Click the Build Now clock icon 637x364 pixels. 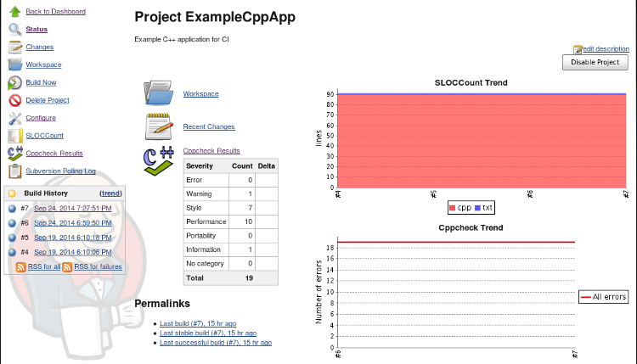coord(14,82)
